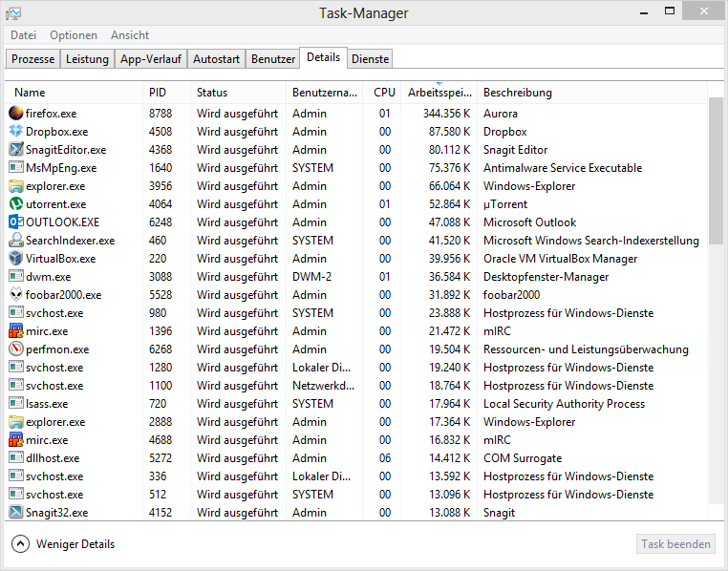
Task: Sort processes by CPU column header
Action: pyautogui.click(x=384, y=93)
